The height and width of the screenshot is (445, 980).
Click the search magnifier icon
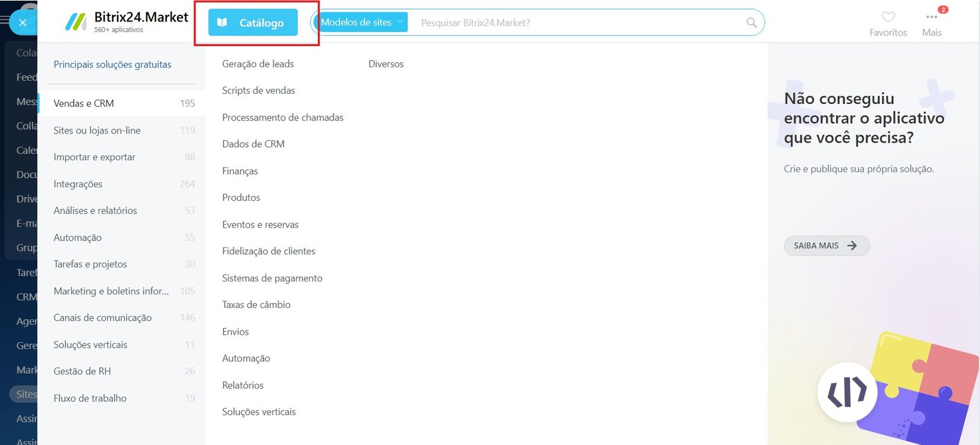(x=752, y=23)
